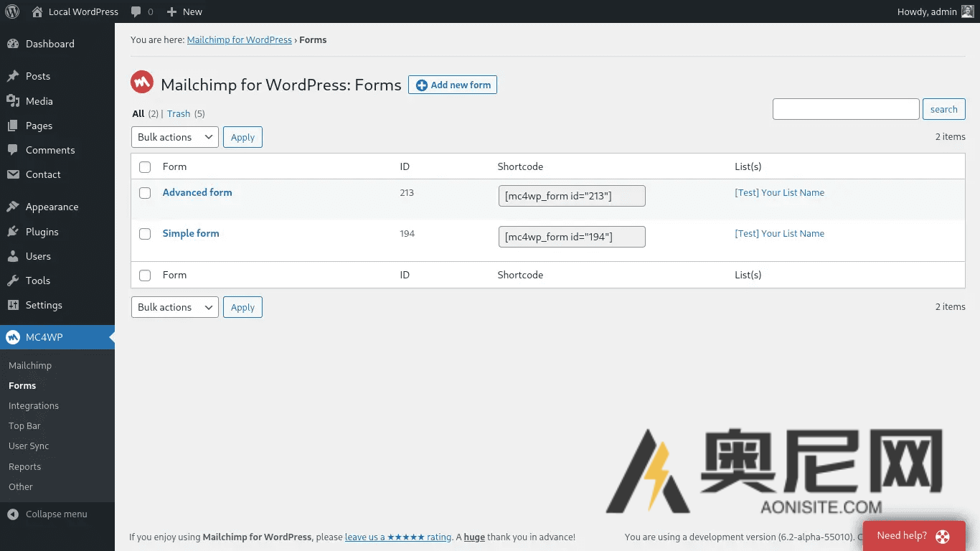980x551 pixels.
Task: Open the Forms submenu item
Action: 22,385
